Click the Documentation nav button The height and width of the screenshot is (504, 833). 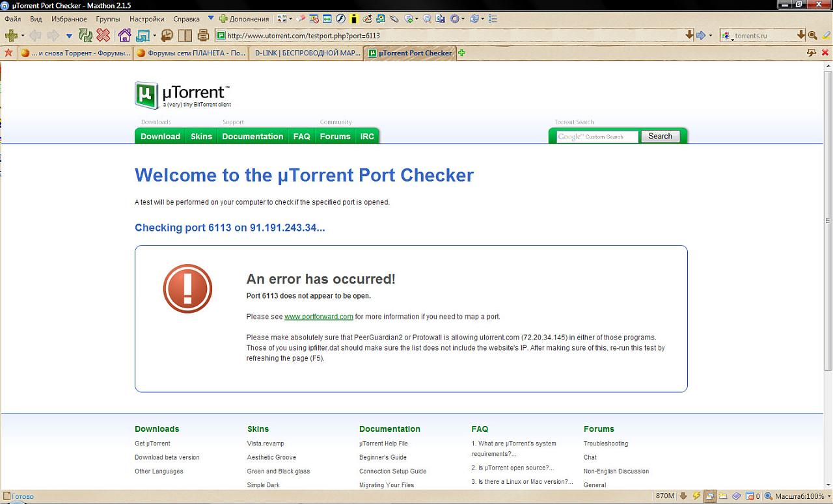click(x=253, y=136)
